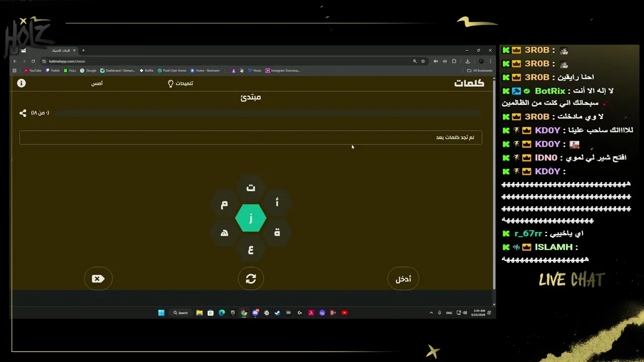
Task: Select the hexagon letter ع
Action: [251, 248]
